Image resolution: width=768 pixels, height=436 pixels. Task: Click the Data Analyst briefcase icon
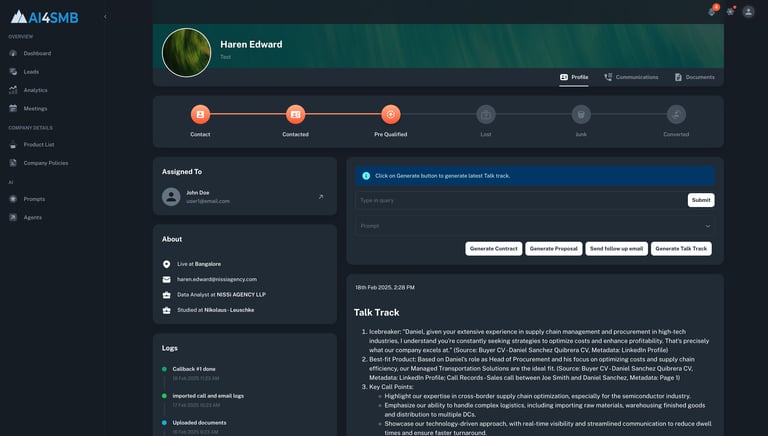click(167, 295)
